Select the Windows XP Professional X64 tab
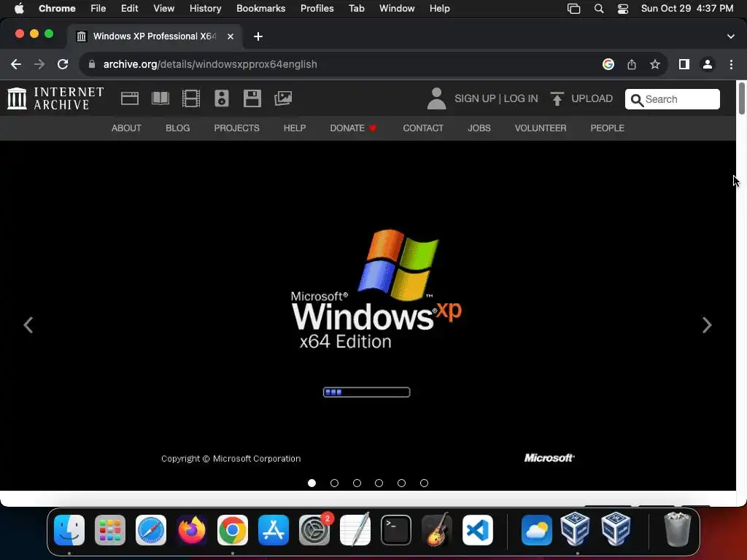This screenshot has width=747, height=560. [155, 36]
